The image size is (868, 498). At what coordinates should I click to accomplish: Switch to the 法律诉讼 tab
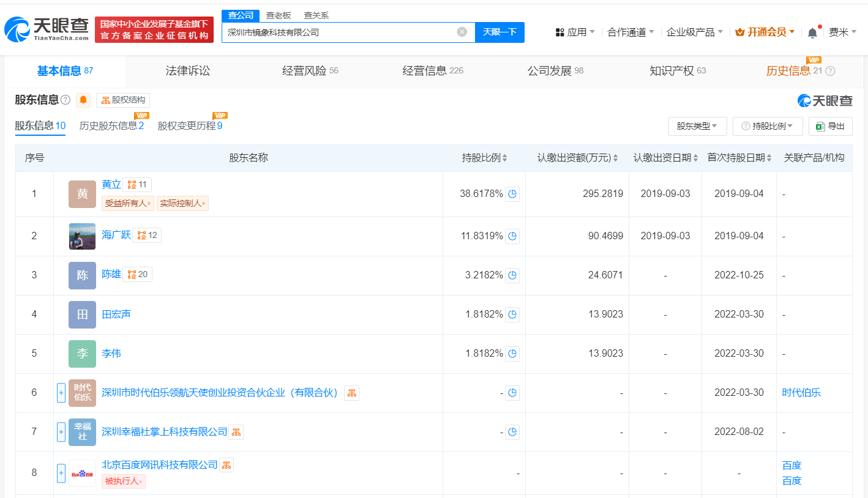click(x=188, y=71)
